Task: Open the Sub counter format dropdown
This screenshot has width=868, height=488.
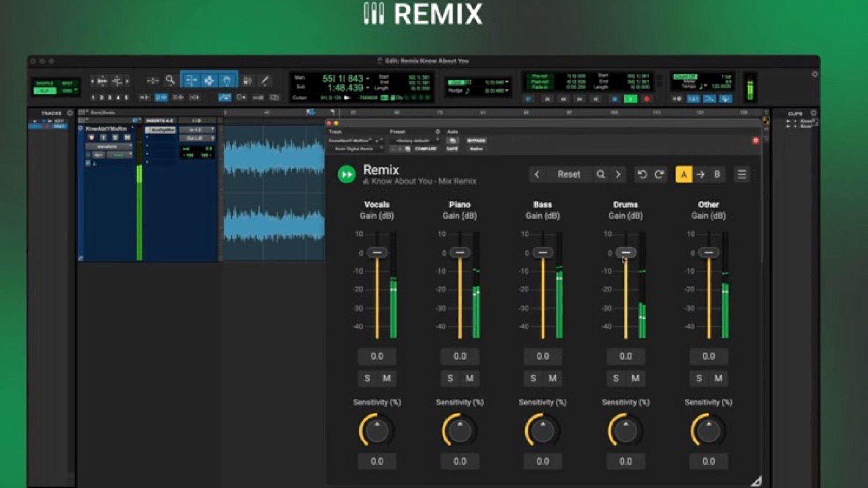Action: pyautogui.click(x=368, y=88)
